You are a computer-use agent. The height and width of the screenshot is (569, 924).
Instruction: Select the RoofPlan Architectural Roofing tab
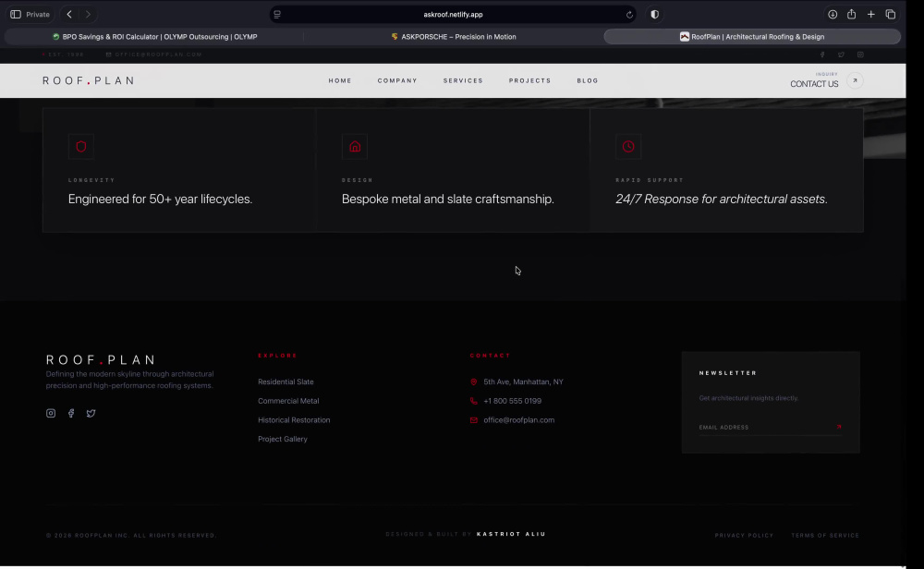tap(752, 37)
